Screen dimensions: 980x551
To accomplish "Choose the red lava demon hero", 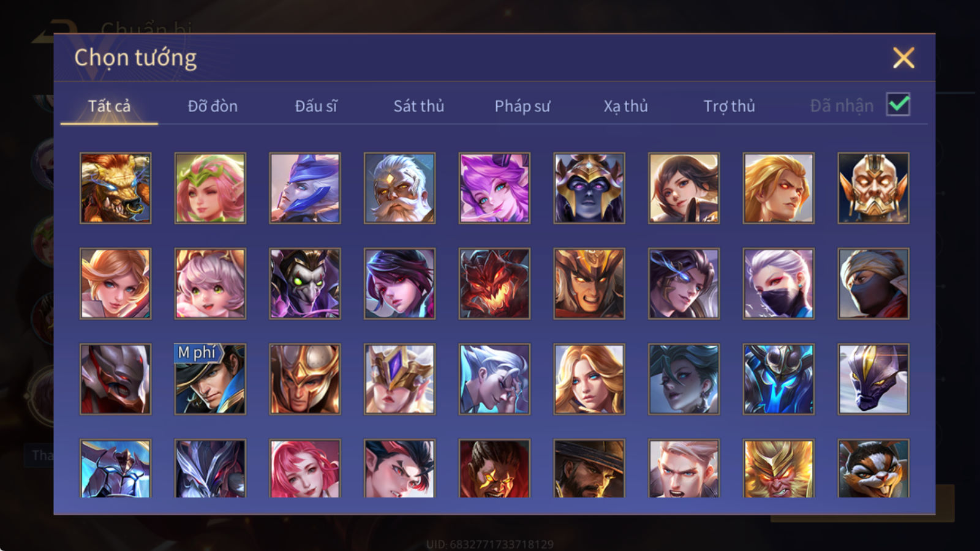I will click(494, 283).
